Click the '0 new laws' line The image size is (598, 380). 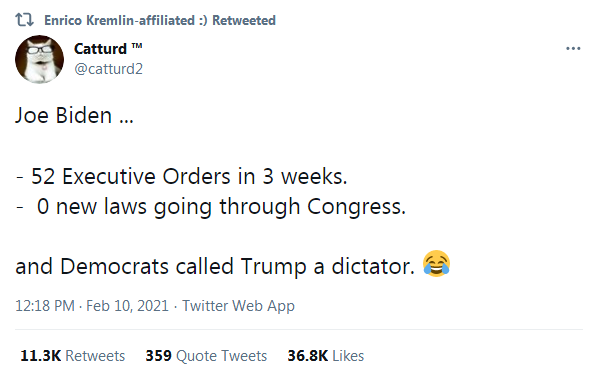[211, 206]
